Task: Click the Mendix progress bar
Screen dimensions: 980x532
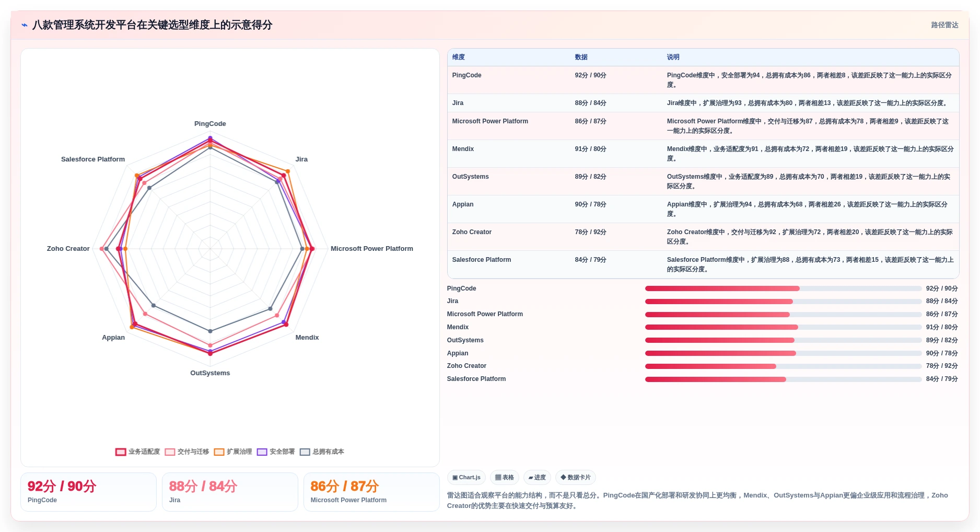Action: click(783, 327)
